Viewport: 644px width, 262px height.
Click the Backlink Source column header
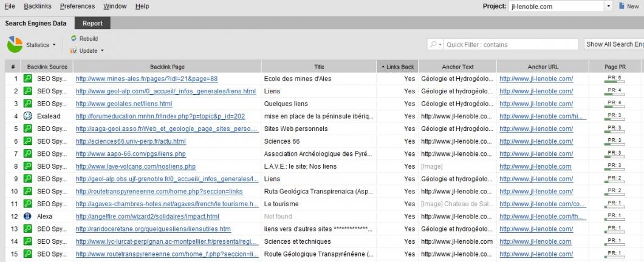[47, 67]
